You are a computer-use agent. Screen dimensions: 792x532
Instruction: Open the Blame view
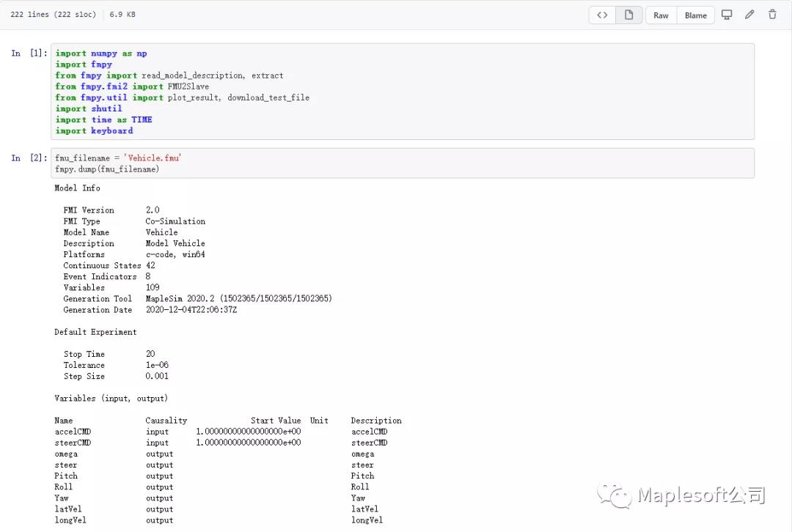[695, 15]
